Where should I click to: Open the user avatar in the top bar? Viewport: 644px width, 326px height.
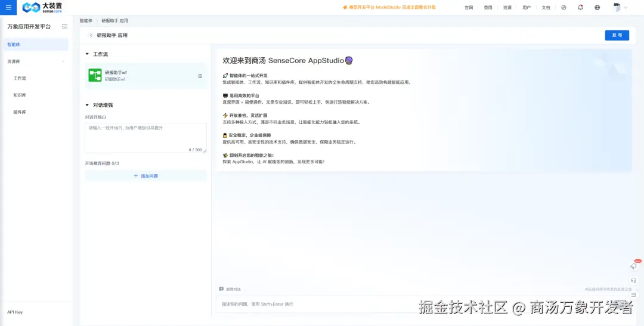point(616,7)
